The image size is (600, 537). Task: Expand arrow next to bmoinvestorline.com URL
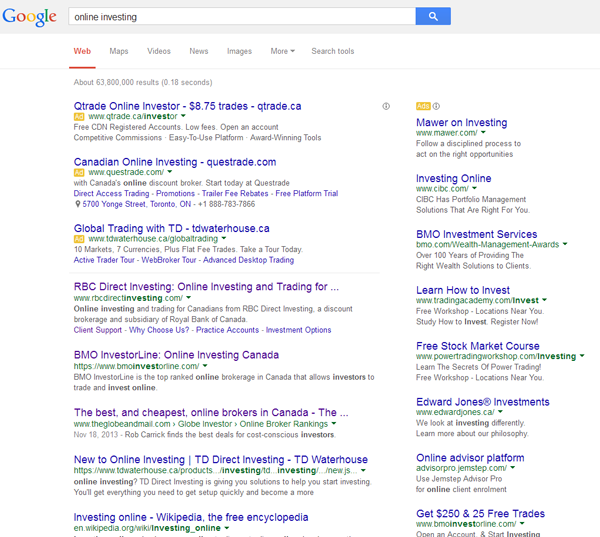205,366
